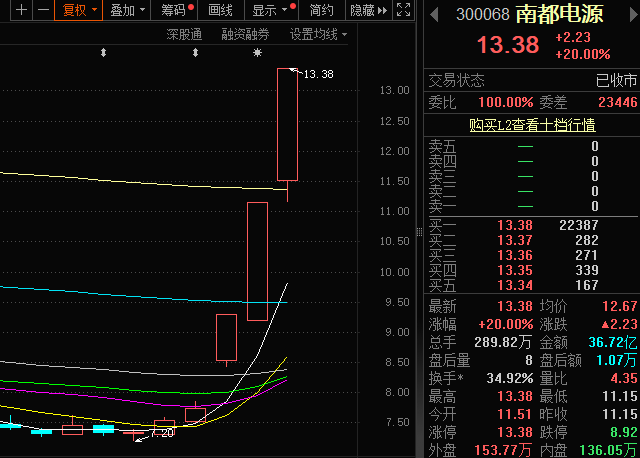Click 买五 bid price 13.34

(515, 285)
